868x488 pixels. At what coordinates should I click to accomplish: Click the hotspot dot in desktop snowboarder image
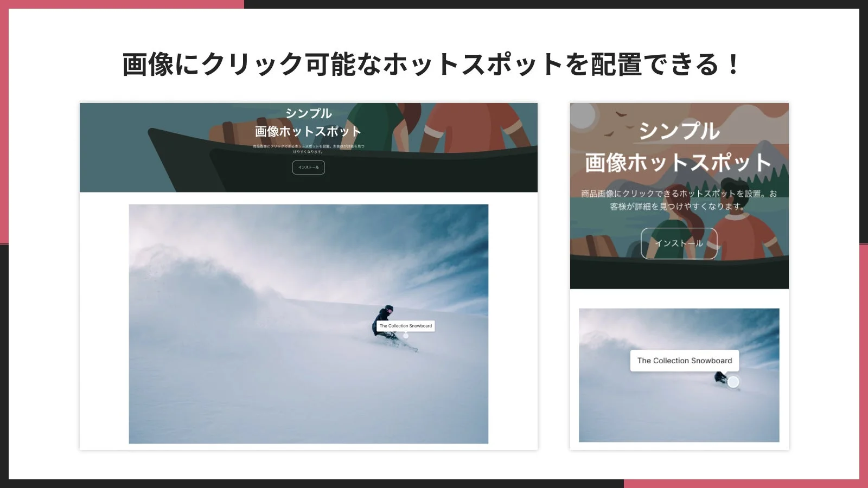tap(406, 336)
